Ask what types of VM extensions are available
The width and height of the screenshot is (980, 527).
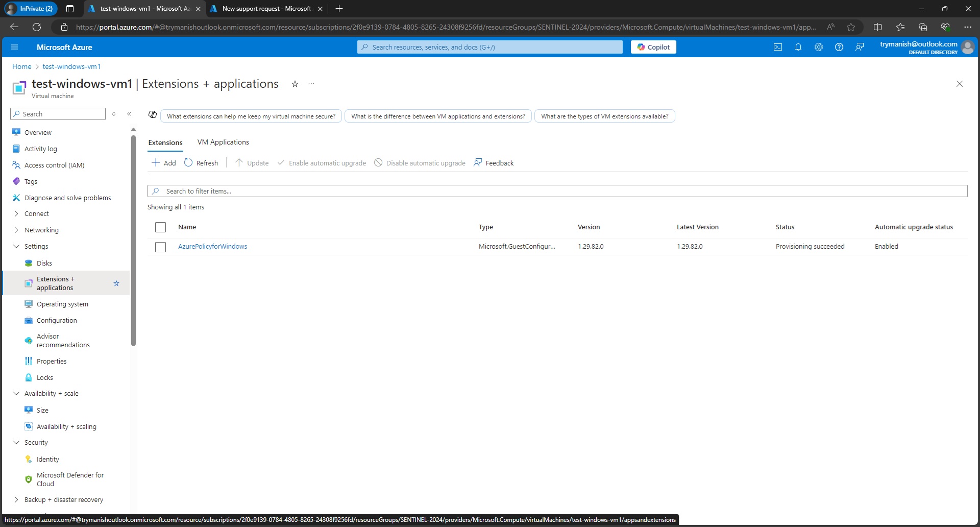pos(605,116)
